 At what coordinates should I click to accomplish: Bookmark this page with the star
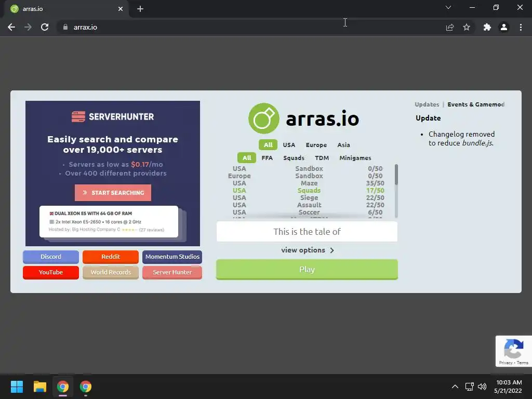[x=467, y=27]
